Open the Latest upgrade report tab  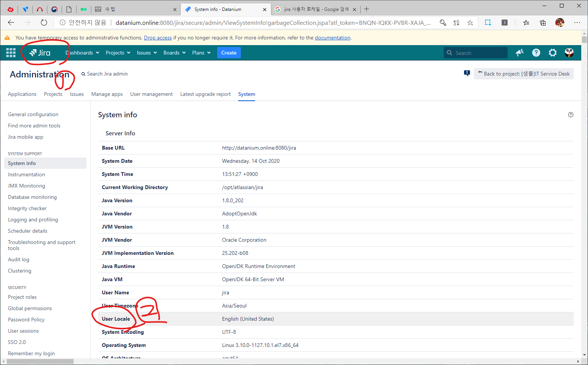pos(206,94)
